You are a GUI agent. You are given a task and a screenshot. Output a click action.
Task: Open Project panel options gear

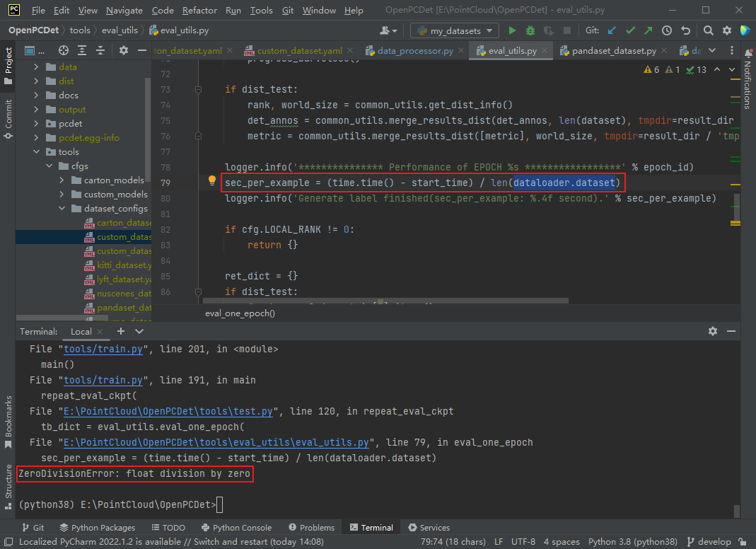point(124,50)
